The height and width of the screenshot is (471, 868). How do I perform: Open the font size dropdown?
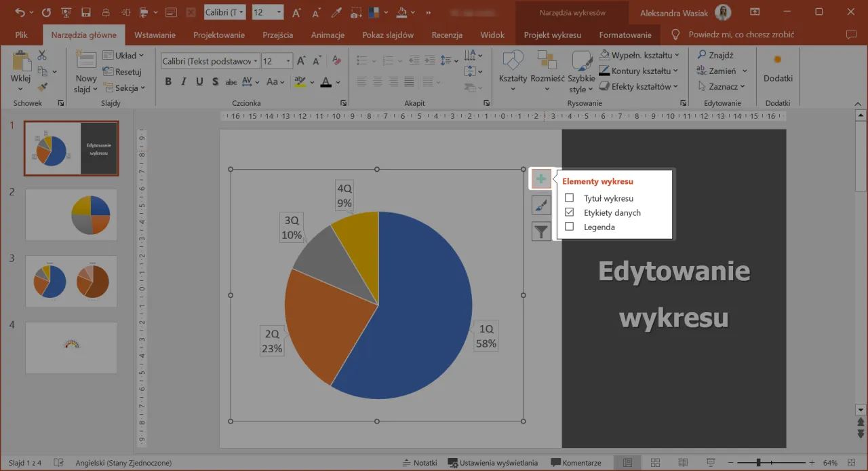(288, 60)
